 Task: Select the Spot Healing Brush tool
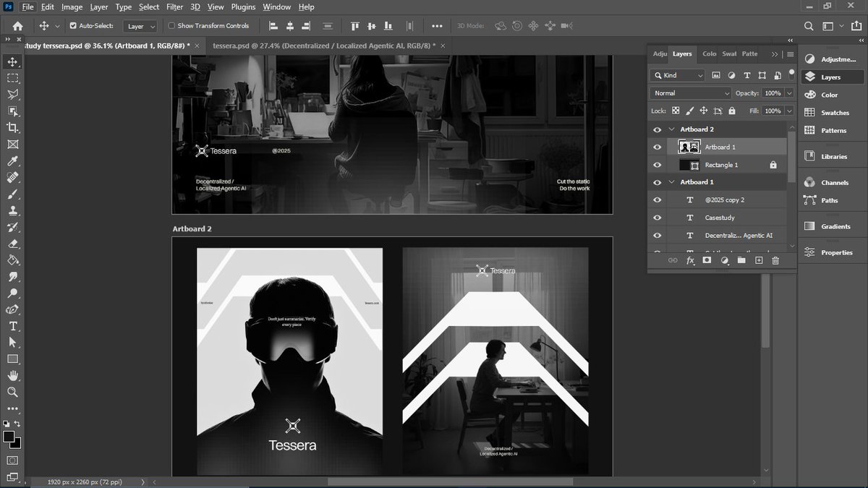(12, 177)
